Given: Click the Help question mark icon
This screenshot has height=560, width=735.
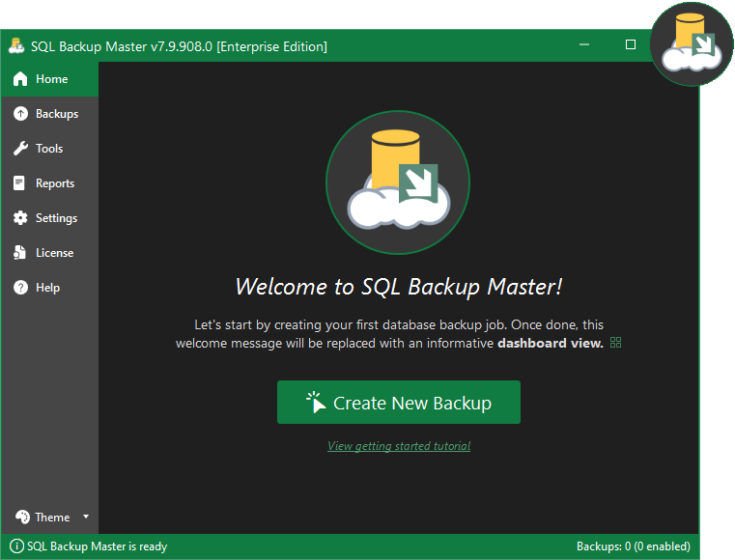Looking at the screenshot, I should [x=20, y=288].
